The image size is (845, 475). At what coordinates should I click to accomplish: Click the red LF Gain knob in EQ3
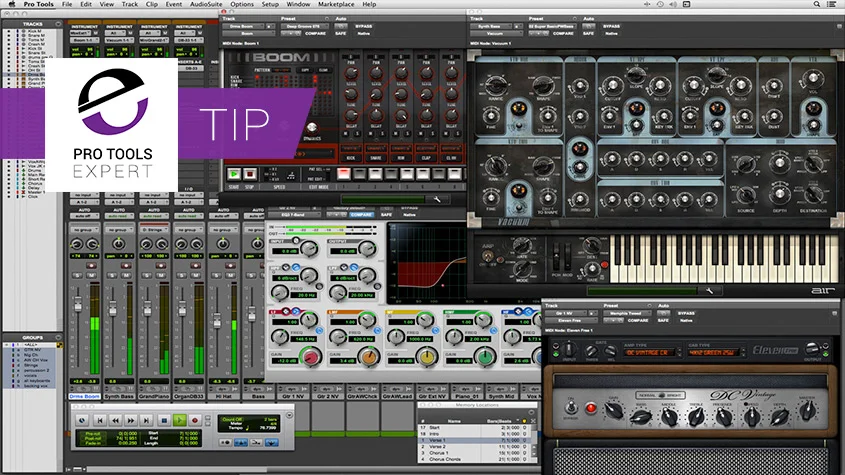pos(310,357)
